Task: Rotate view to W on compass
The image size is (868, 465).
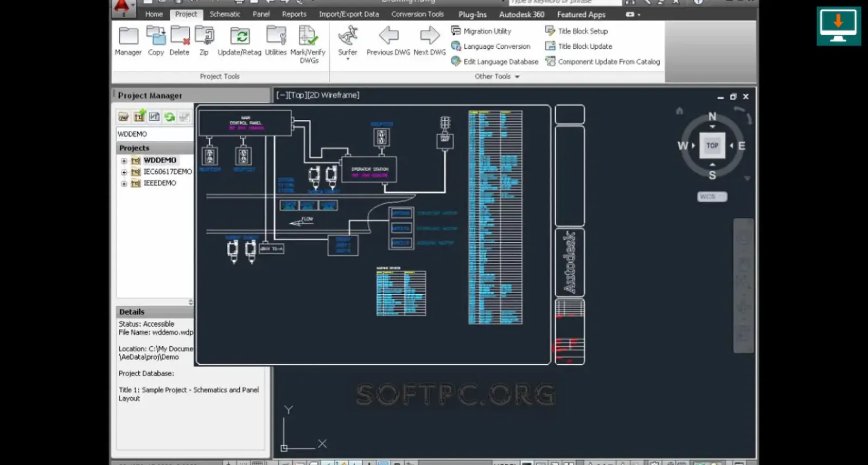Action: click(x=682, y=146)
